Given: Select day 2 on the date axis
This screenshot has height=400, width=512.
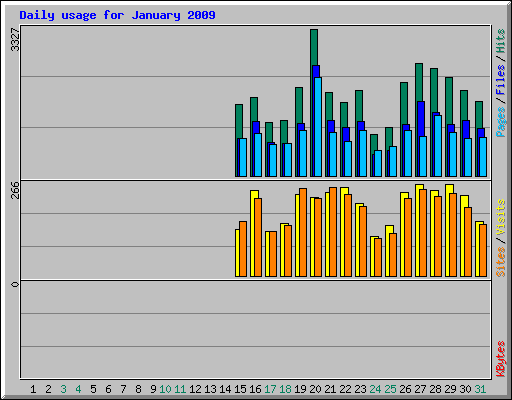Looking at the screenshot, I should tap(48, 389).
